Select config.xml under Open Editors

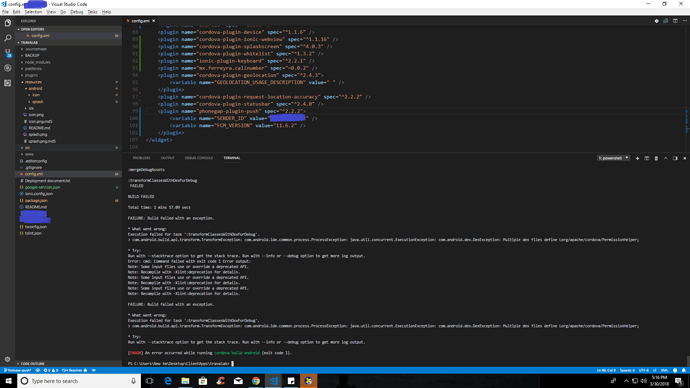(68, 36)
